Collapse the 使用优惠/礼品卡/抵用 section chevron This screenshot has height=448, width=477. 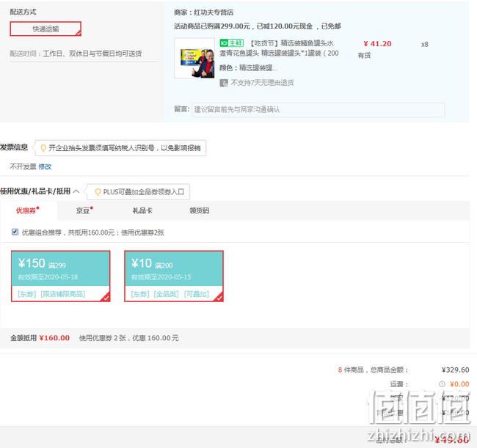point(76,191)
